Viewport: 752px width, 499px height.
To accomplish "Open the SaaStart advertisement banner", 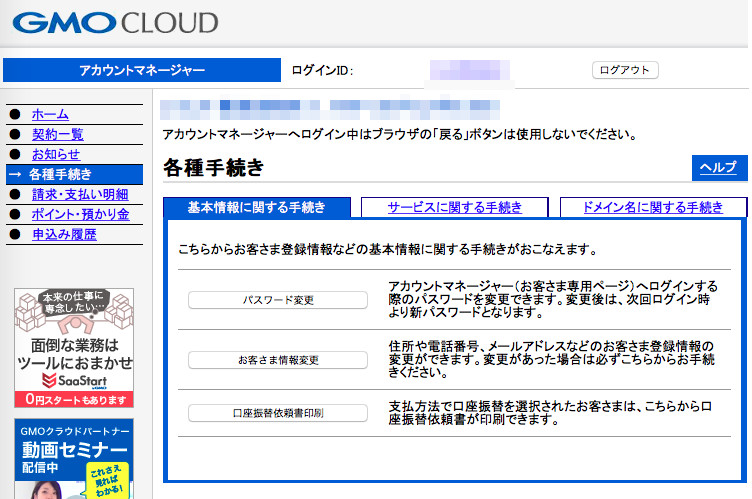I will point(74,348).
